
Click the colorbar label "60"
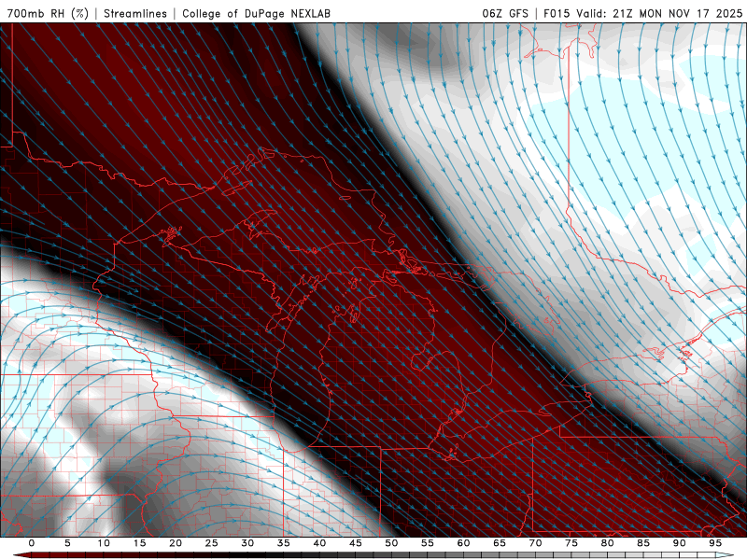463,543
